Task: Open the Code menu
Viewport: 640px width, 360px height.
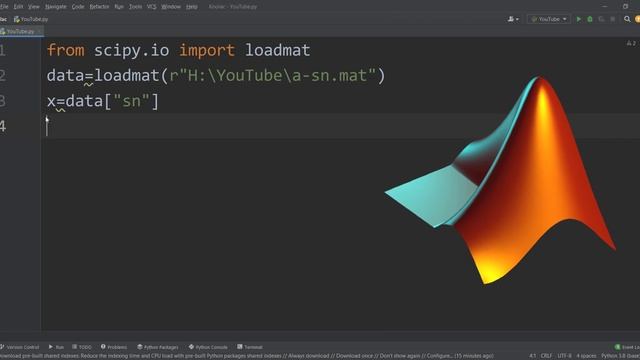Action: pyautogui.click(x=78, y=7)
